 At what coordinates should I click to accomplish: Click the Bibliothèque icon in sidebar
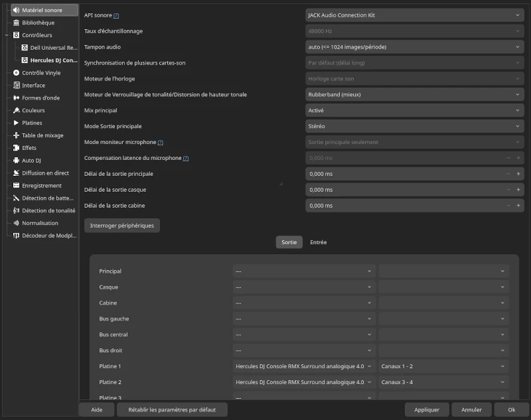[x=16, y=23]
